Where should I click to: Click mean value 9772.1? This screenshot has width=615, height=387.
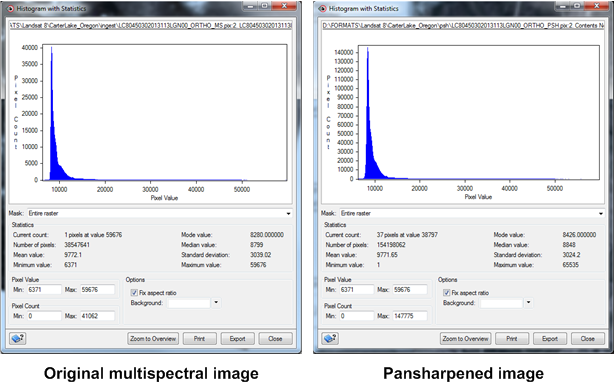pyautogui.click(x=73, y=255)
